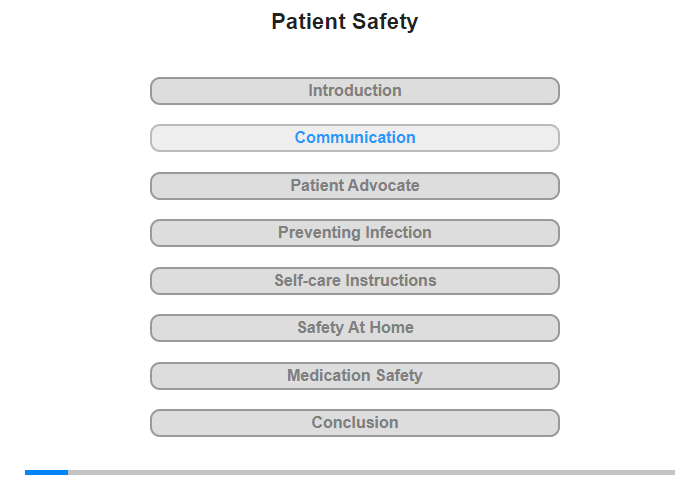Image resolution: width=700 pixels, height=480 pixels.
Task: Go to the Patient Advocate section
Action: [354, 186]
